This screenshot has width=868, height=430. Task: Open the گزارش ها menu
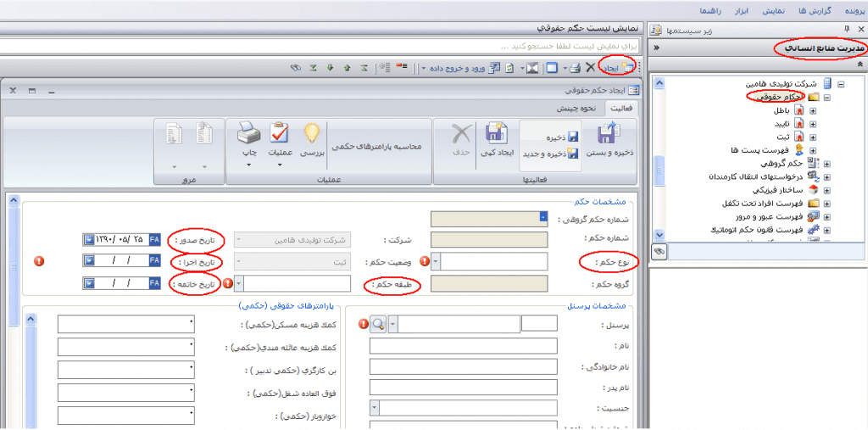tap(813, 11)
